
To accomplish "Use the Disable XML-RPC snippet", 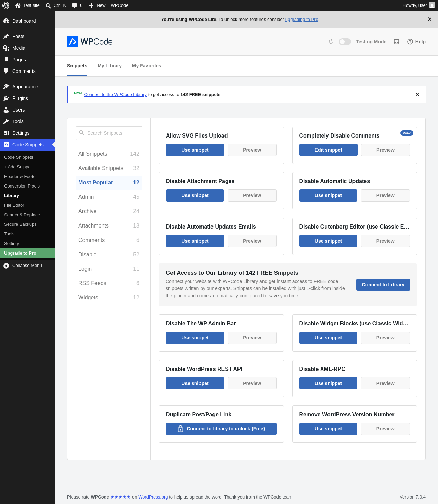I will 328,383.
